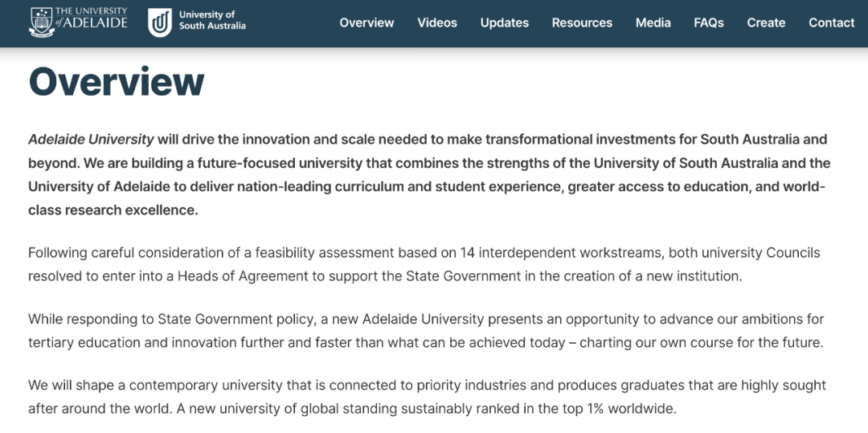Open the Updates menu link

click(x=504, y=22)
